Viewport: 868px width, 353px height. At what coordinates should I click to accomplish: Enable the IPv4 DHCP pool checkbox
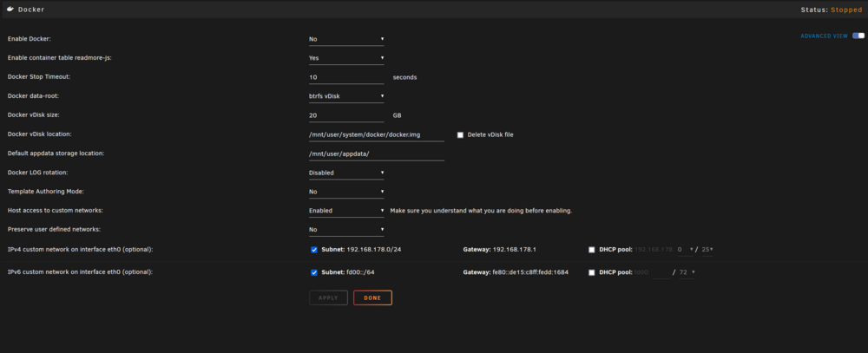point(592,250)
